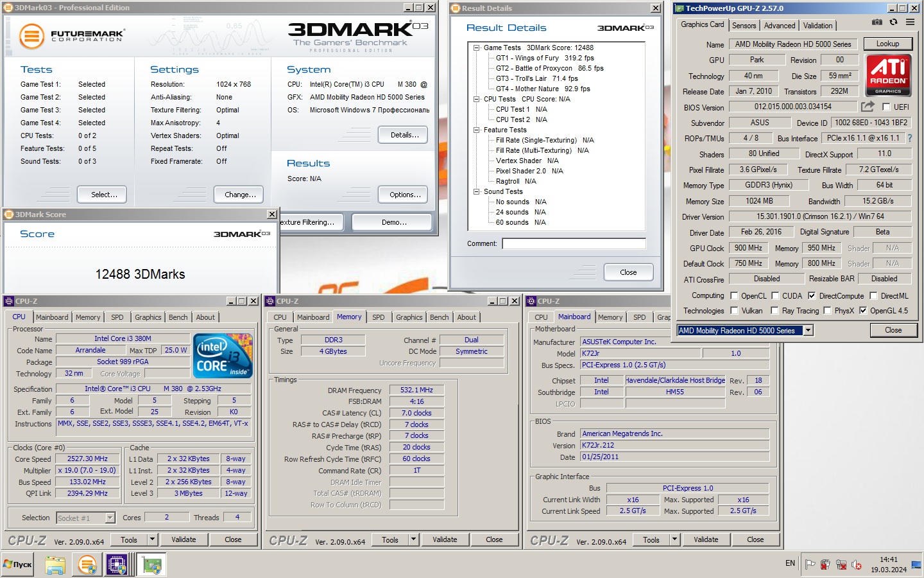Toggle the OpenCL checkbox
Screen dimensions: 924x578
tap(734, 295)
